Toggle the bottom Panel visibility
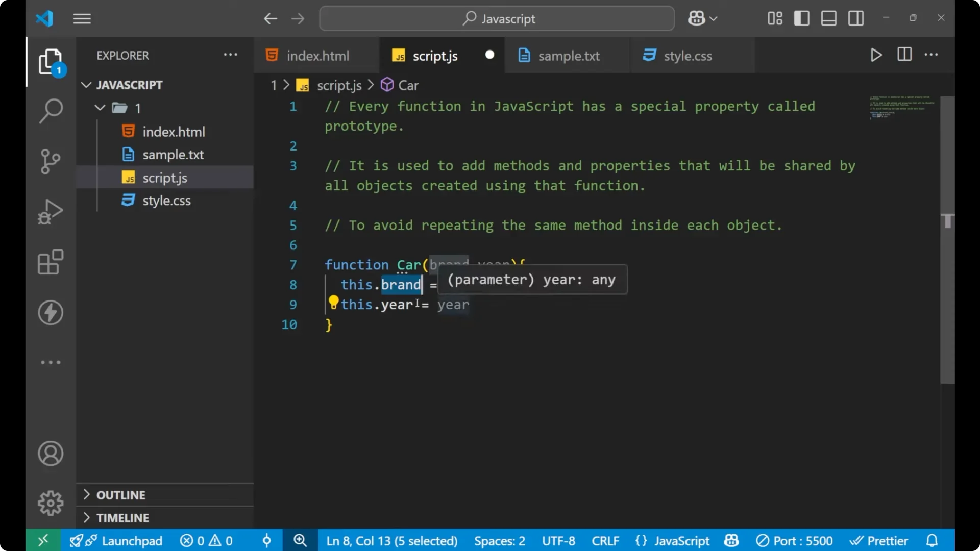 (828, 18)
